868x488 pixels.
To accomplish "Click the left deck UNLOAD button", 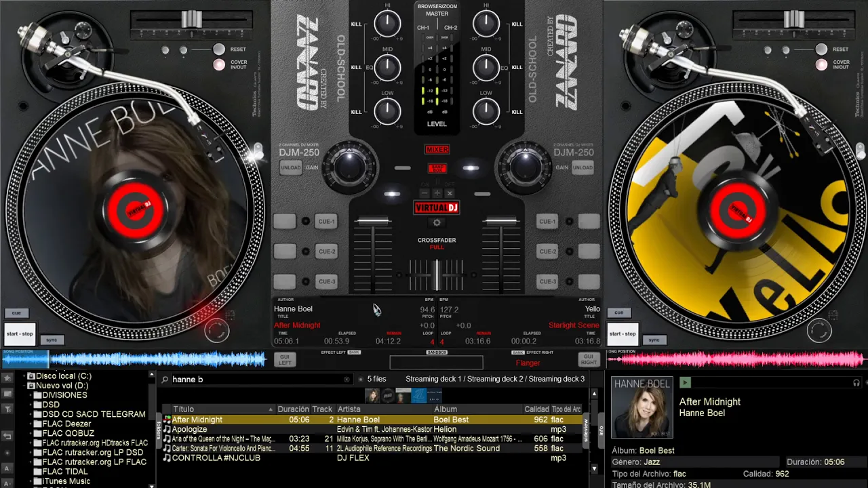I will coord(290,168).
